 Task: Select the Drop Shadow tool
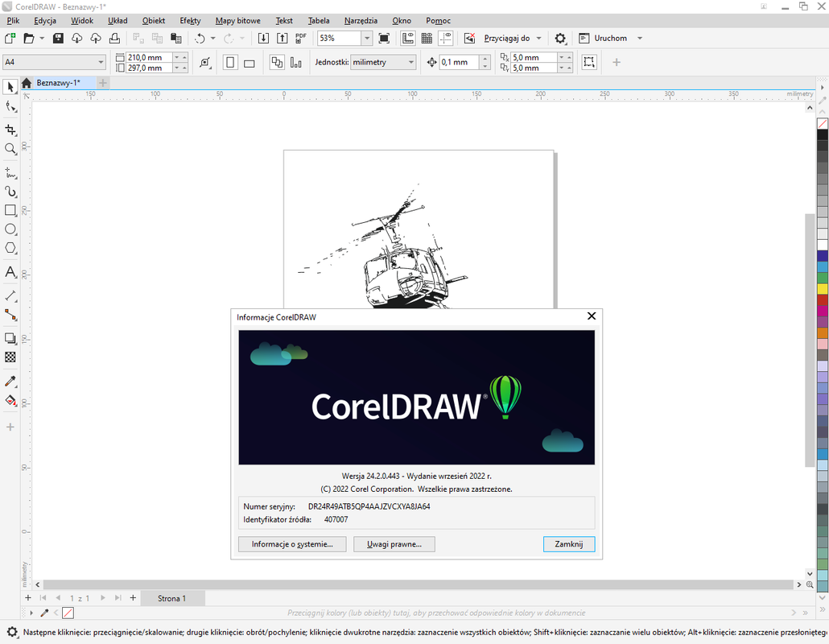click(10, 338)
